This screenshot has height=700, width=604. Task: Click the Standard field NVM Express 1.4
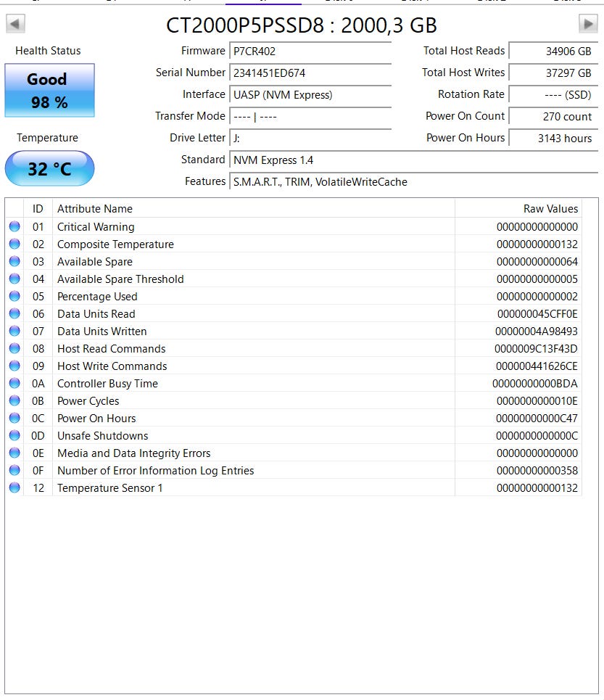coord(413,160)
